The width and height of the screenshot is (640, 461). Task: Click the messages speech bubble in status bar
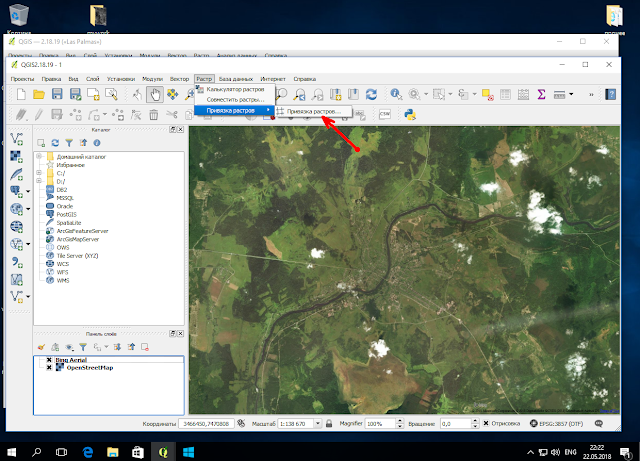[x=599, y=423]
